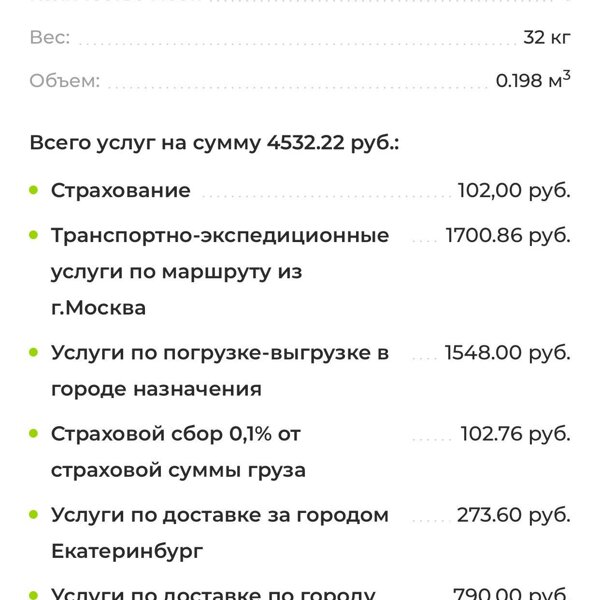Viewport: 600px width, 600px height.
Task: Click green bullet beside Страховой сбор
Action: point(34,433)
